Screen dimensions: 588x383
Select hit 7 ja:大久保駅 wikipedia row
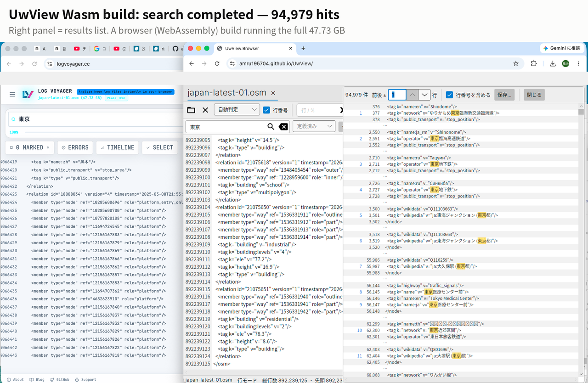[x=461, y=266]
